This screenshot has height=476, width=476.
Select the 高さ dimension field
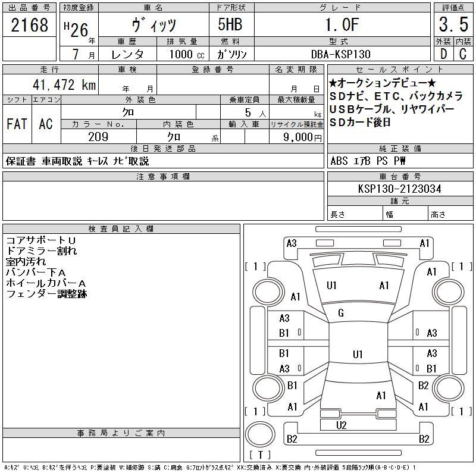point(451,214)
